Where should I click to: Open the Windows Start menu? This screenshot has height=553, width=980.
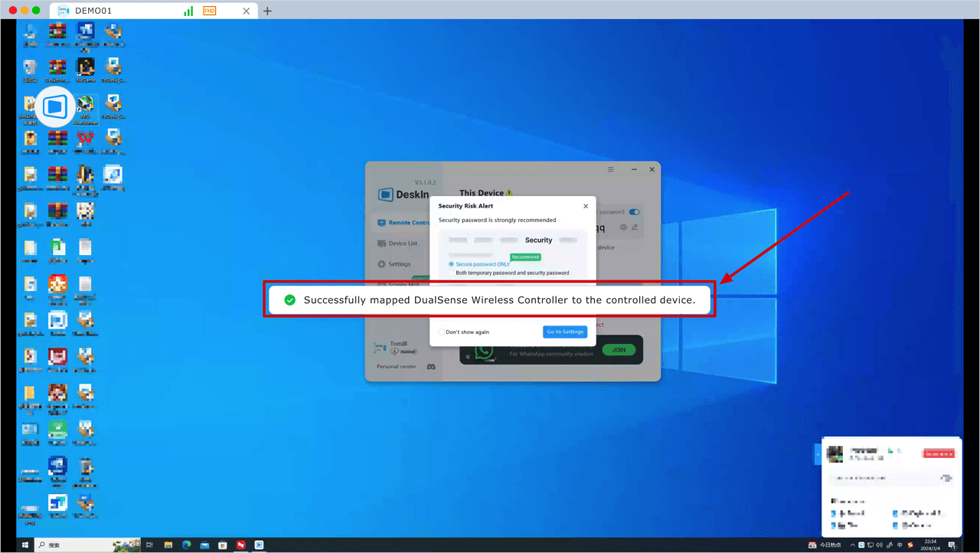coord(25,545)
